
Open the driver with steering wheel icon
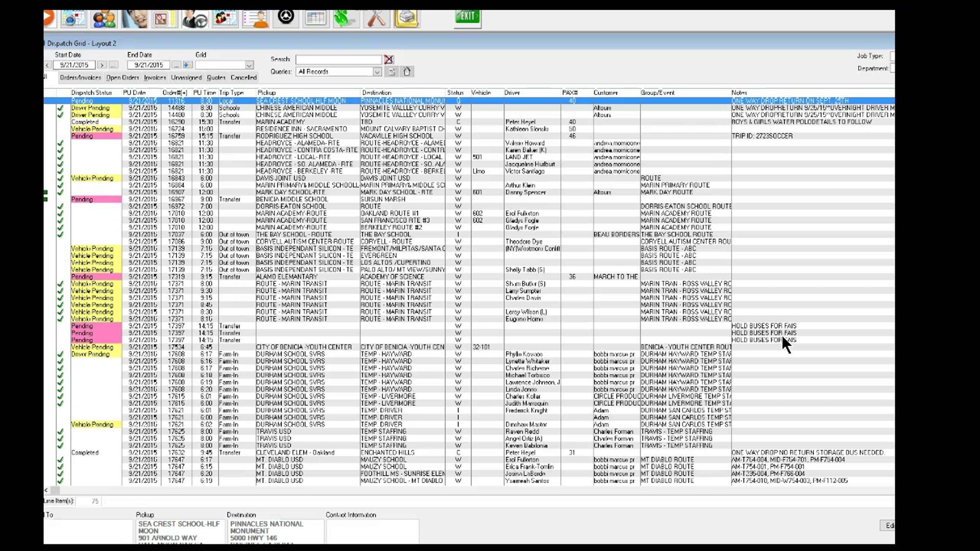194,19
